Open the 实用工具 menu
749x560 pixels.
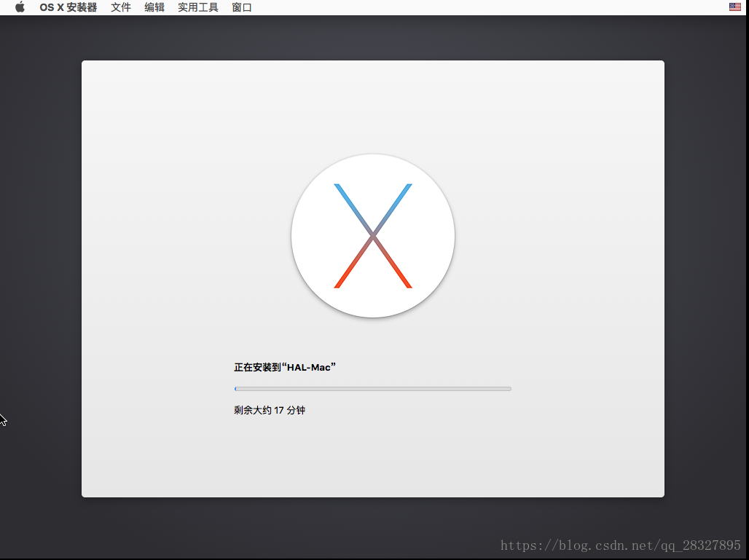click(197, 7)
